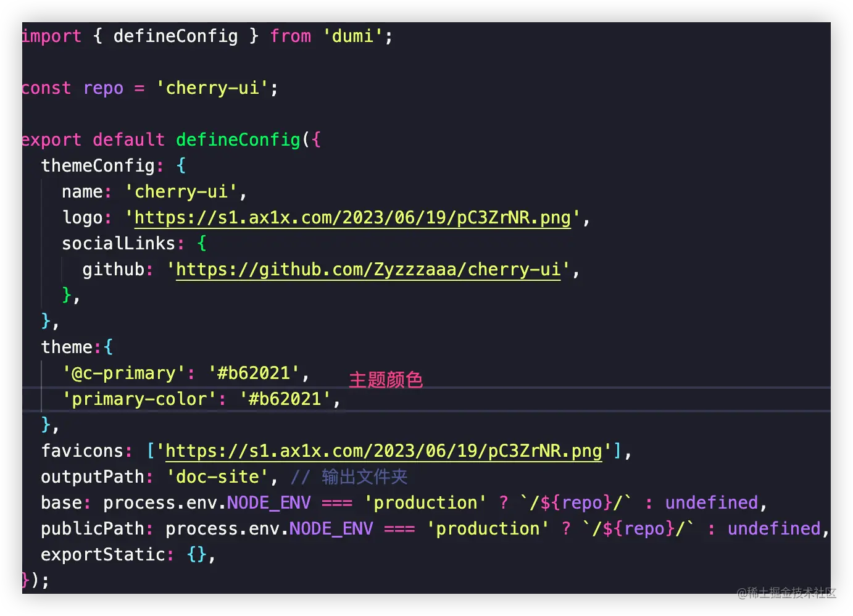Click the const keyword

46,88
